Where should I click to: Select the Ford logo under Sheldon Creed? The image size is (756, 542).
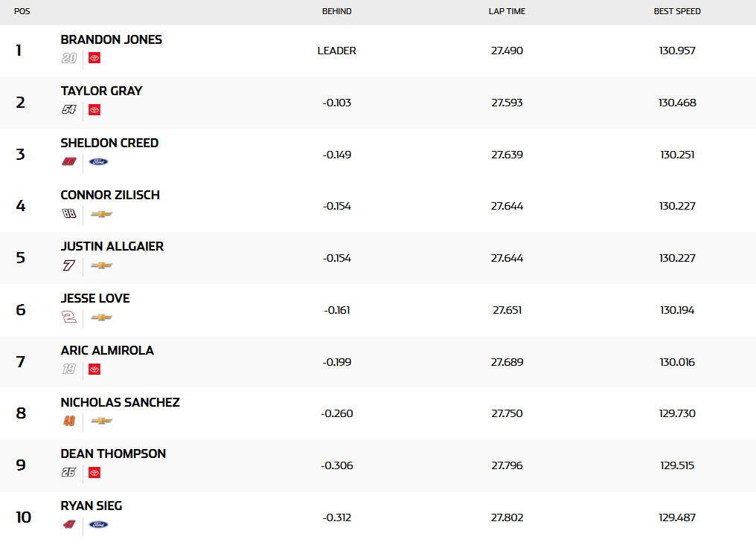pyautogui.click(x=98, y=161)
